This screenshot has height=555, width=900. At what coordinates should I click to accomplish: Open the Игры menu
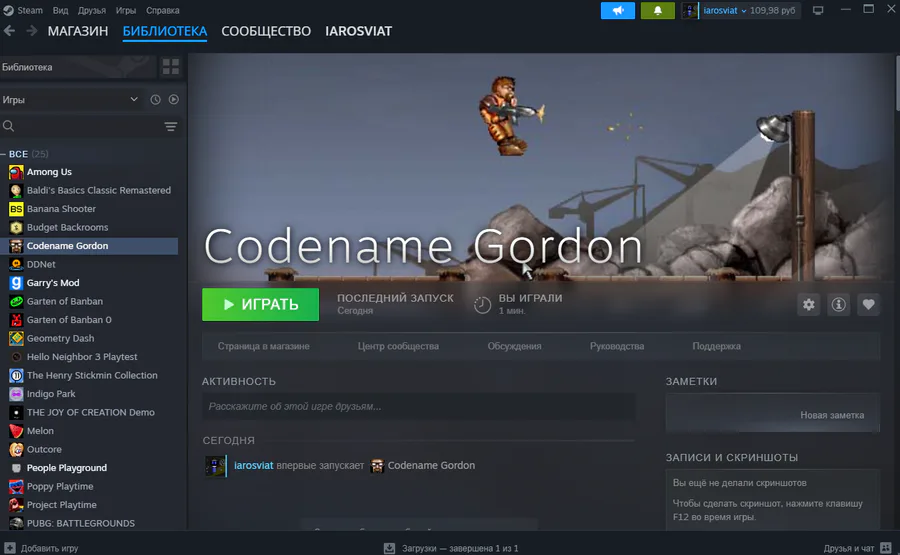(x=126, y=10)
